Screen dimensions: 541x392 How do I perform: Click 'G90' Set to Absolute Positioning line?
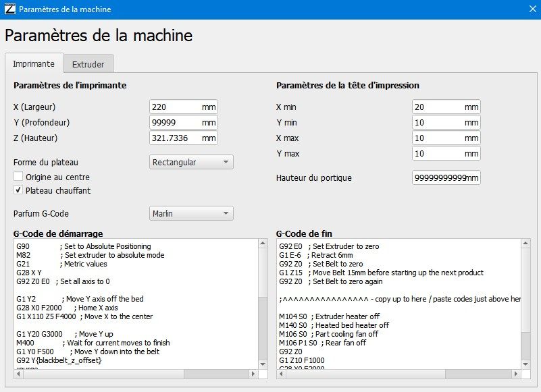click(x=84, y=246)
